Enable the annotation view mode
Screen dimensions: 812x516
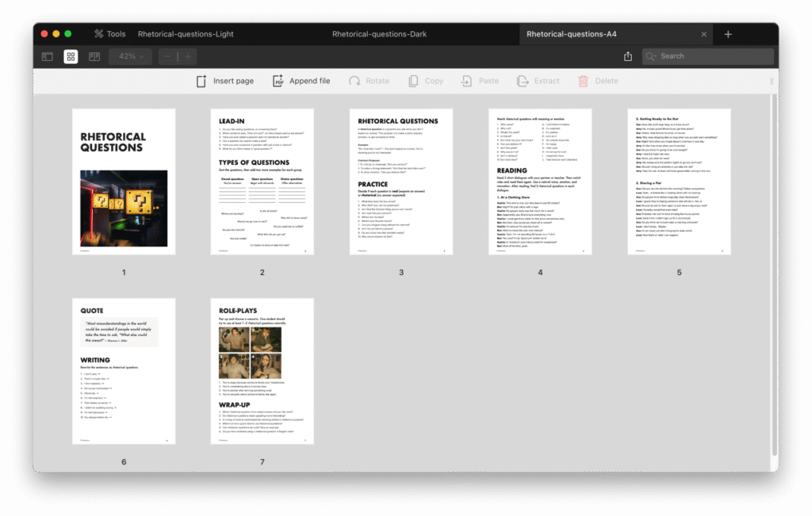(x=94, y=56)
